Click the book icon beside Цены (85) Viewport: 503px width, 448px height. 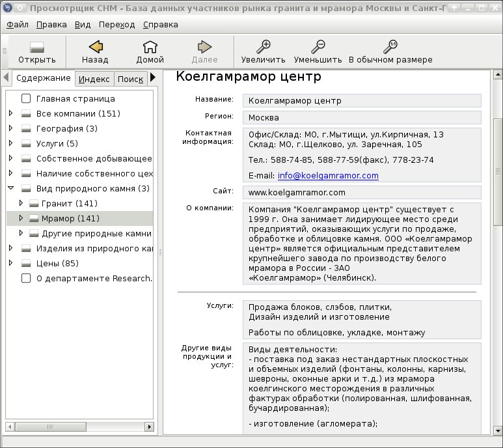26,264
